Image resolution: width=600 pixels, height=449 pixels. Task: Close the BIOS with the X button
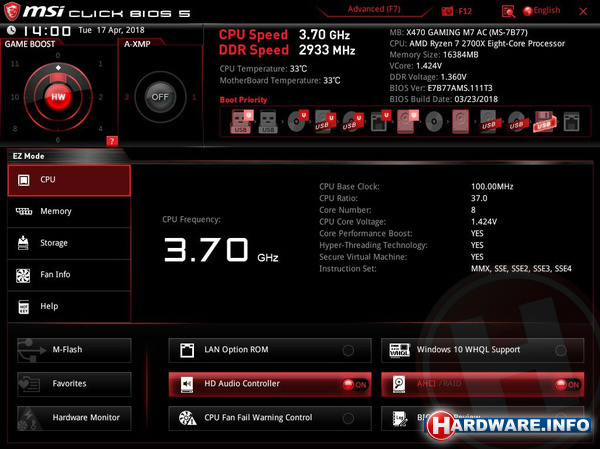click(x=583, y=11)
